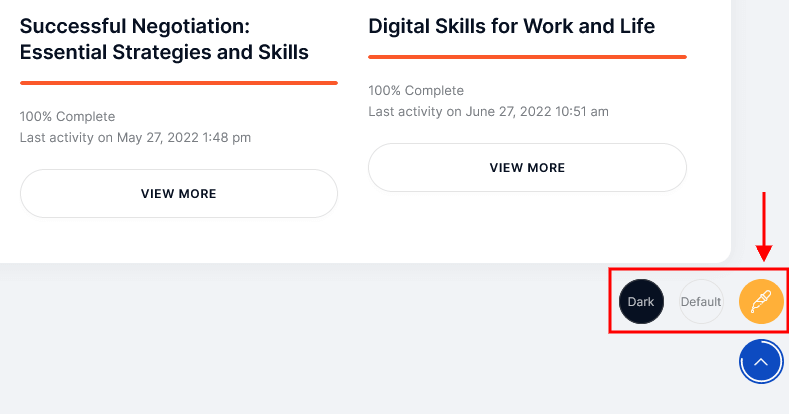789x414 pixels.
Task: Select the Default theme circle
Action: (701, 301)
